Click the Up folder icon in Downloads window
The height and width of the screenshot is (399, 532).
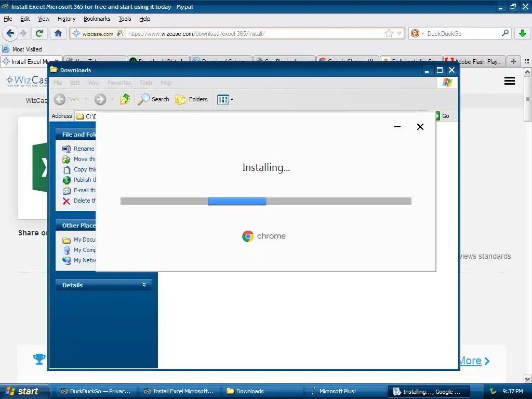click(125, 99)
